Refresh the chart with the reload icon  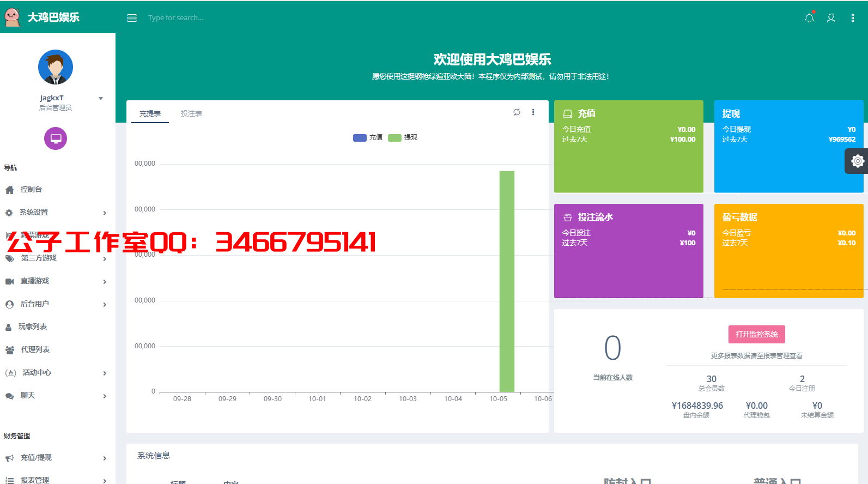pyautogui.click(x=517, y=112)
